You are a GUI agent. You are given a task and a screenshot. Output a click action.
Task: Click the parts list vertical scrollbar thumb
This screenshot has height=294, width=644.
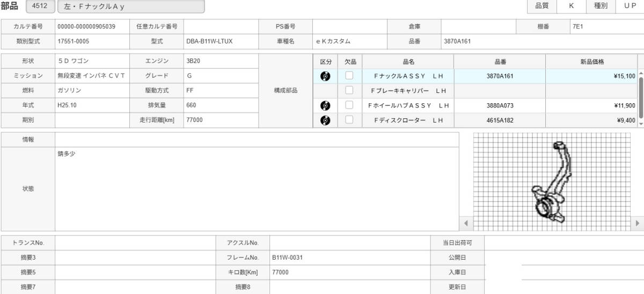640,97
